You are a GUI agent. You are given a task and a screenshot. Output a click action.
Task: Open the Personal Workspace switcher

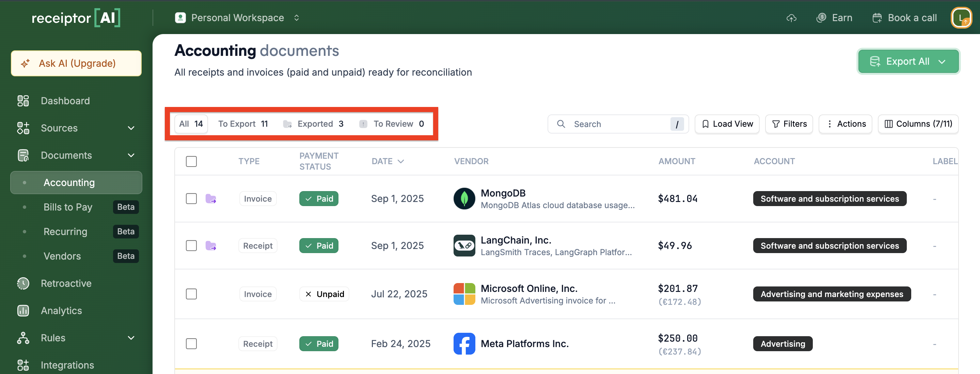click(x=237, y=18)
